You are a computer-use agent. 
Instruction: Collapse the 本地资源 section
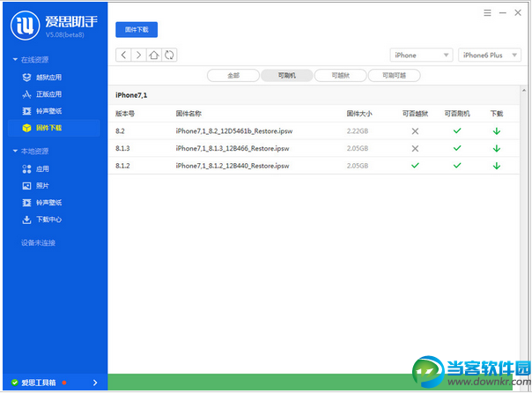[x=15, y=151]
